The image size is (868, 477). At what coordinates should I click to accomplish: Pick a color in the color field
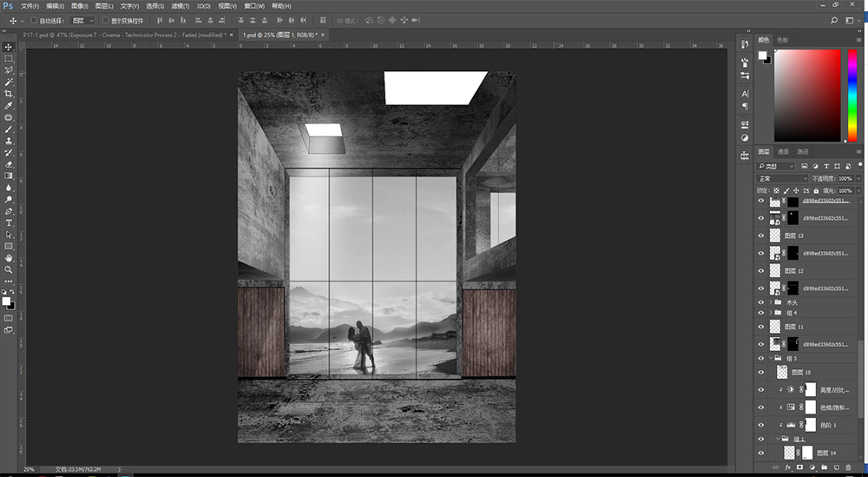pos(807,96)
